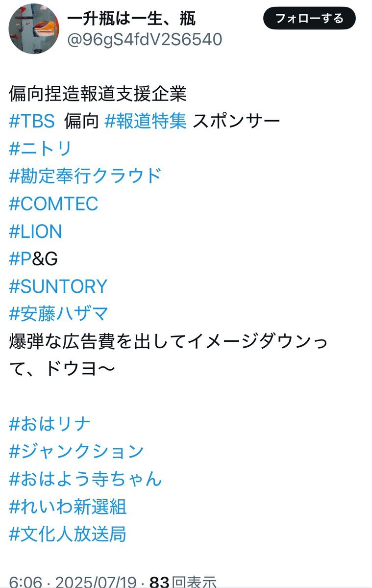
Task: Open the display name 一升瓶は一生、瓶
Action: [x=131, y=18]
